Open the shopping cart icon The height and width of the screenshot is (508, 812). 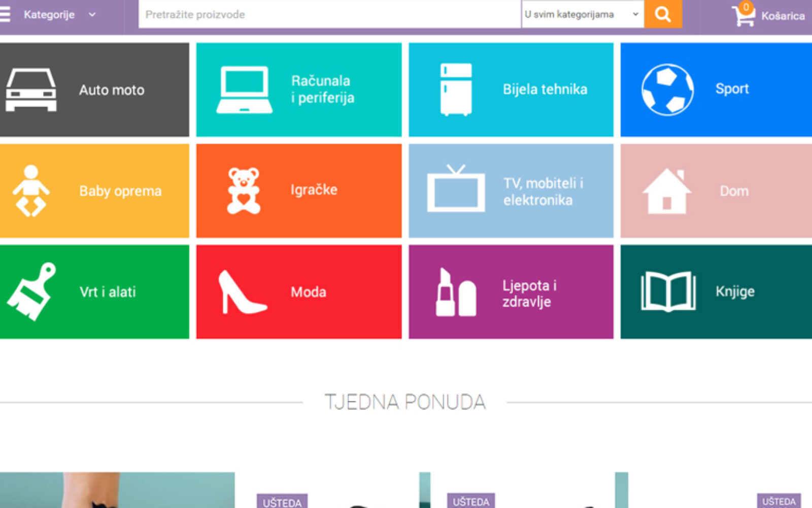743,15
